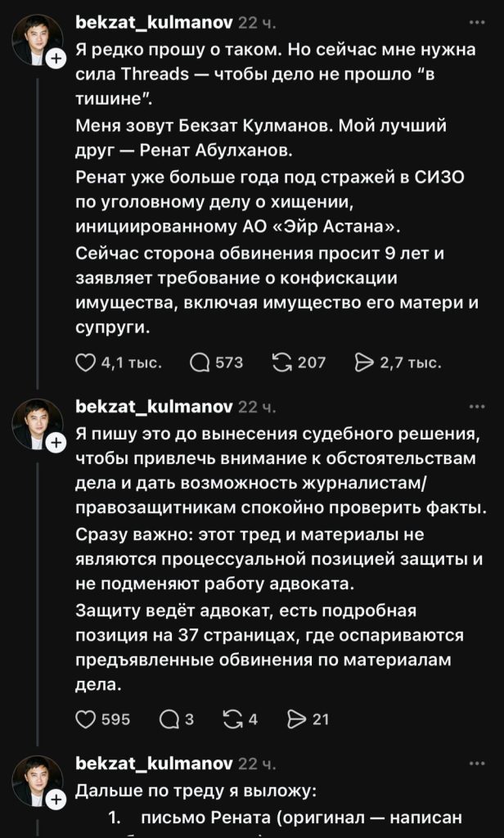Like the second post with 595 likes
Image resolution: width=504 pixels, height=838 pixels.
pyautogui.click(x=86, y=719)
